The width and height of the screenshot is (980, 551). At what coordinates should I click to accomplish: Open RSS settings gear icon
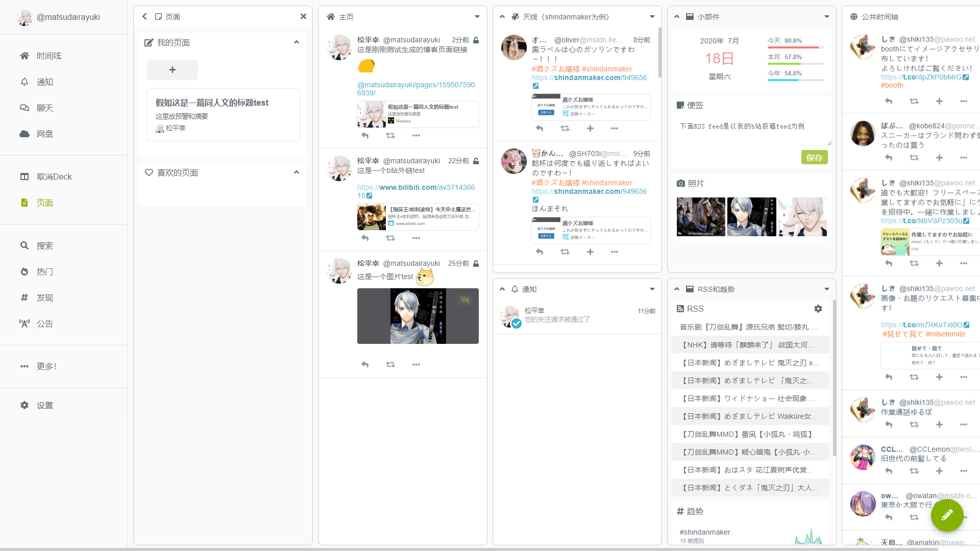click(x=818, y=309)
